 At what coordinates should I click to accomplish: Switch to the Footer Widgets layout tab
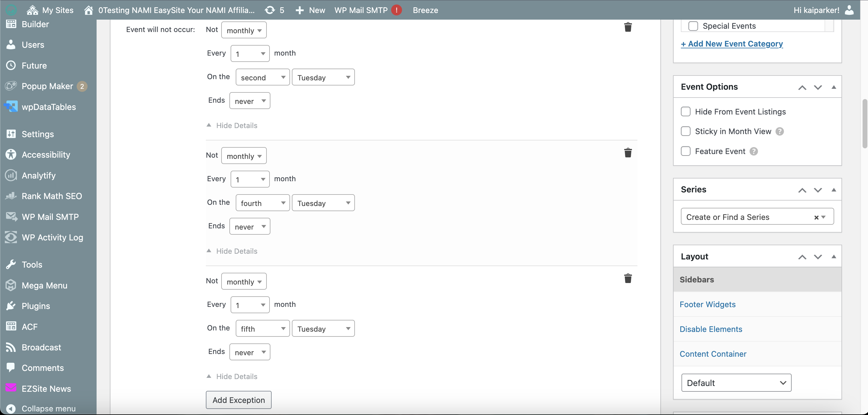[x=707, y=304]
